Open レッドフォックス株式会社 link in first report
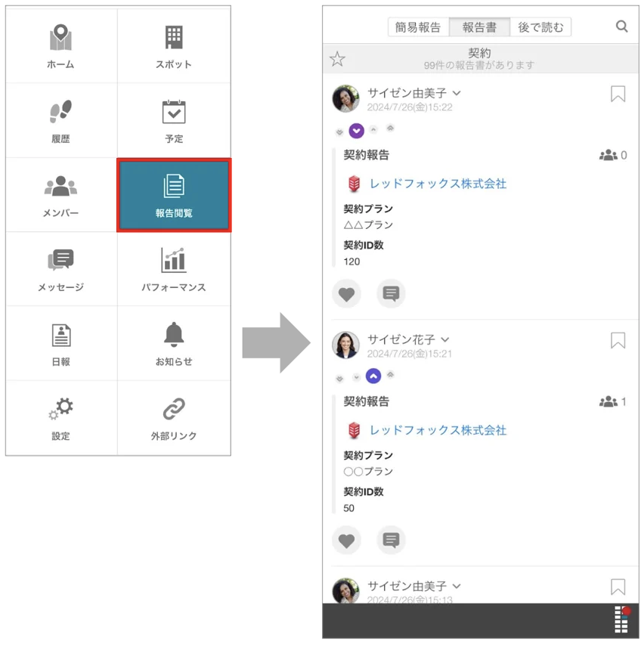 click(x=438, y=184)
